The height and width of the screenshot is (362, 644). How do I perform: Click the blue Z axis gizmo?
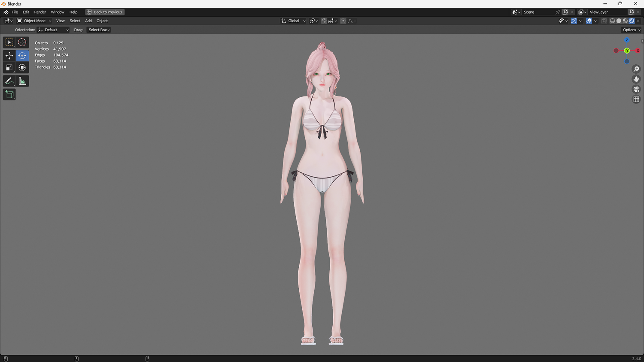pos(627,40)
